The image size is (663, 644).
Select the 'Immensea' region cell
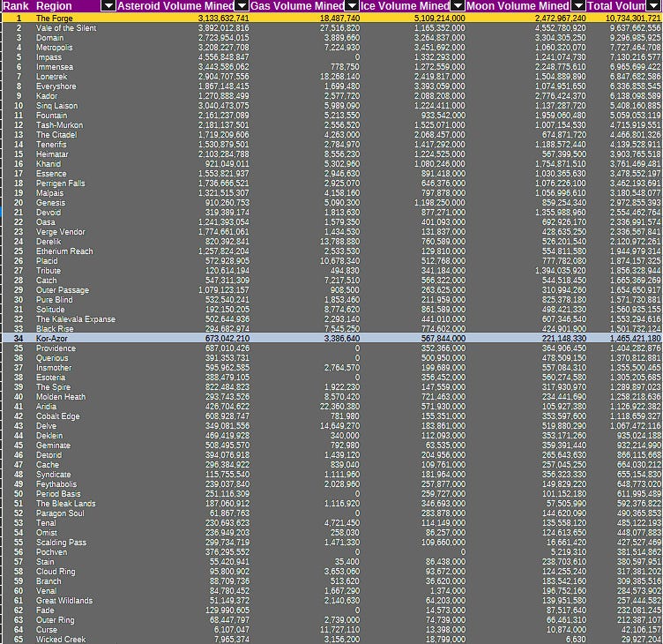pos(55,67)
